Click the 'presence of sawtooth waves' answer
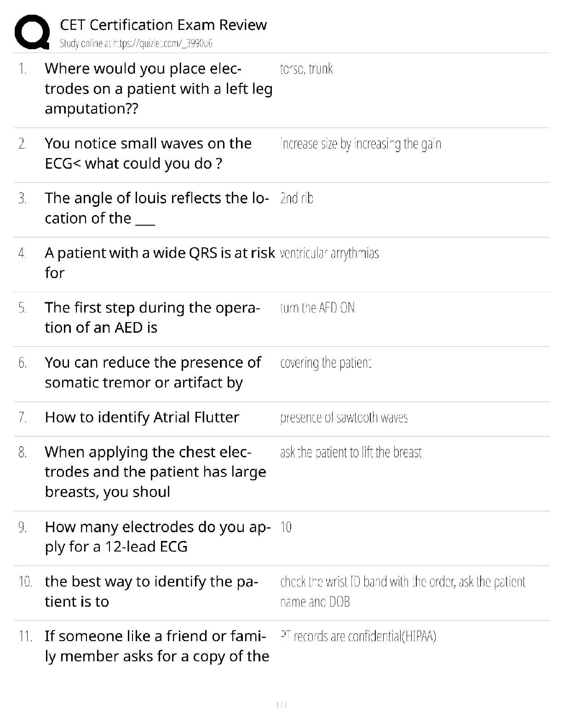This screenshot has height=728, width=563. [344, 418]
